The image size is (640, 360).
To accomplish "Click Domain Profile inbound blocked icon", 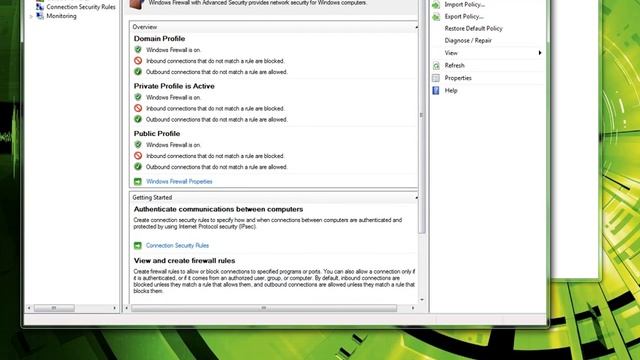I will click(138, 60).
